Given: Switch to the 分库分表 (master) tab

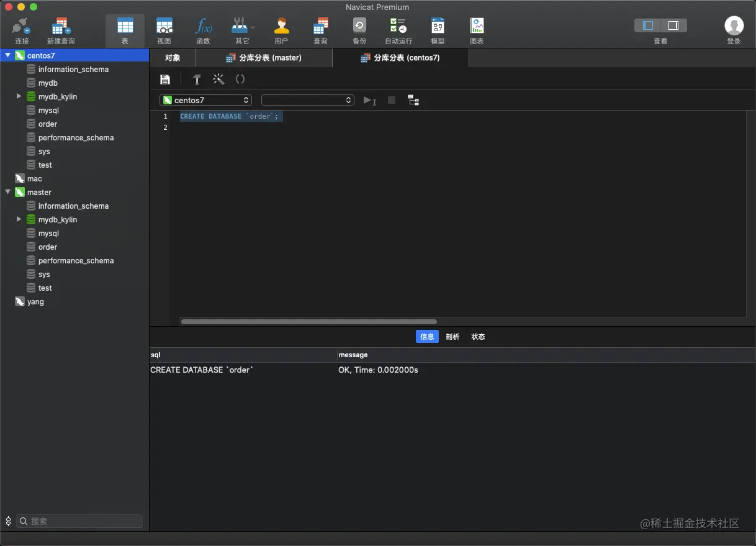Looking at the screenshot, I should pos(264,58).
